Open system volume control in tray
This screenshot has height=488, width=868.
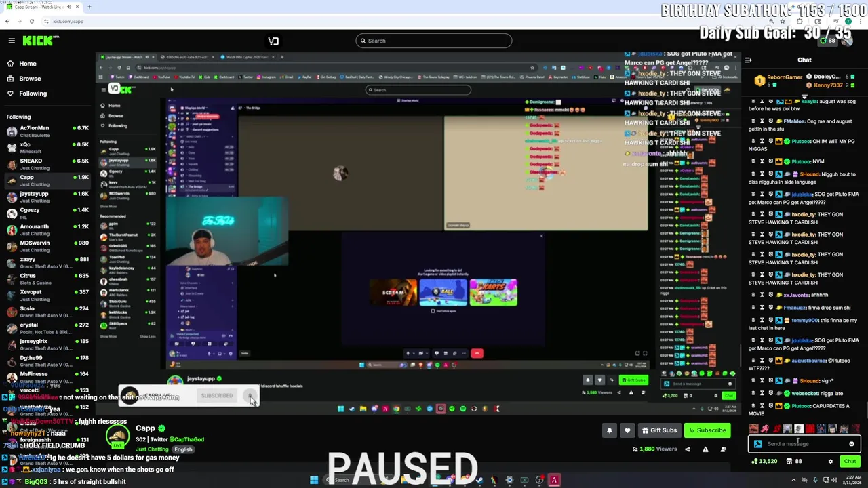(834, 481)
